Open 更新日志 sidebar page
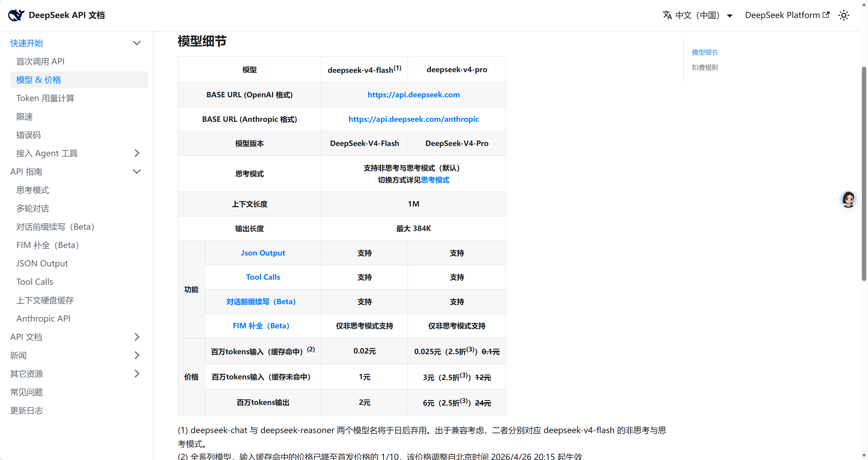The width and height of the screenshot is (868, 460). pos(27,411)
